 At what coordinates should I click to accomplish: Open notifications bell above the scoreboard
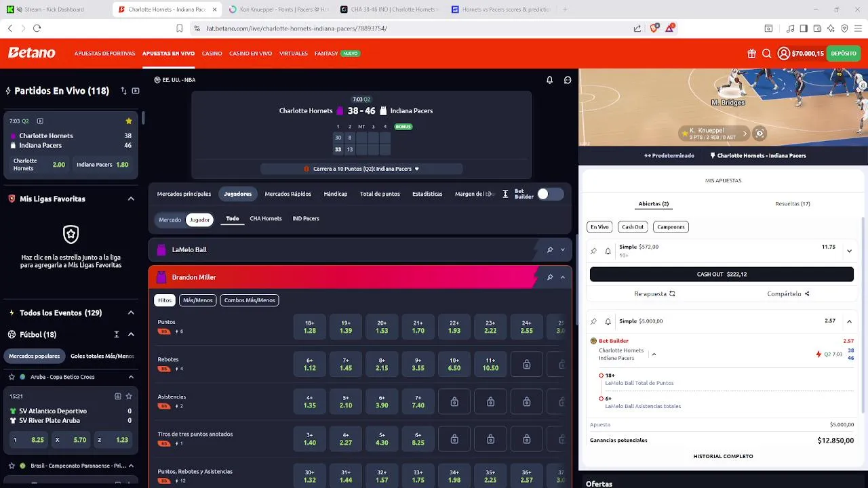click(550, 80)
